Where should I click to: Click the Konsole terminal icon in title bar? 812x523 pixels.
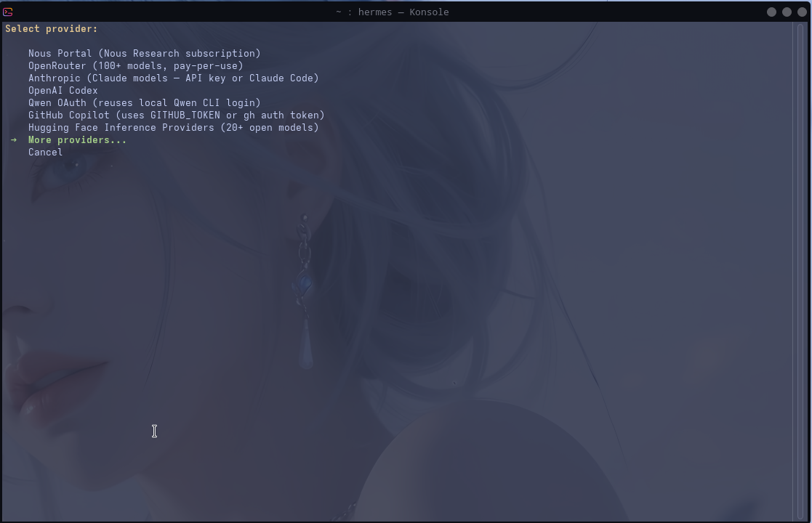coord(8,12)
